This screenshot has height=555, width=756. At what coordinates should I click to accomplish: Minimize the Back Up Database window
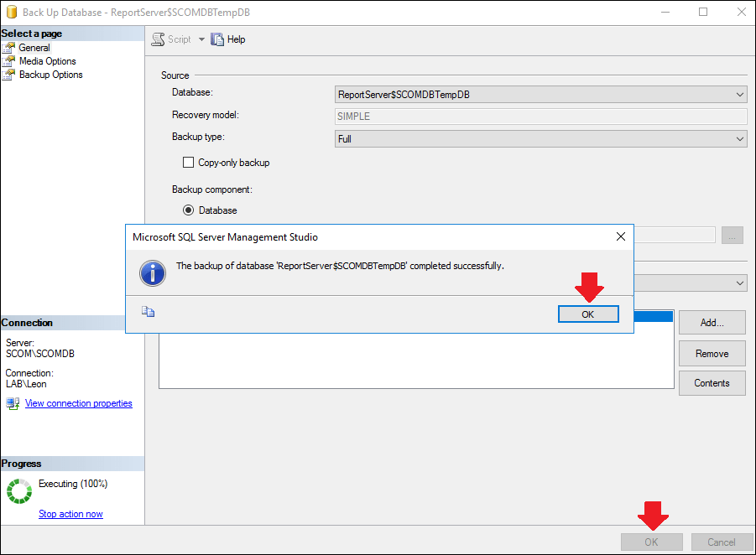point(665,12)
